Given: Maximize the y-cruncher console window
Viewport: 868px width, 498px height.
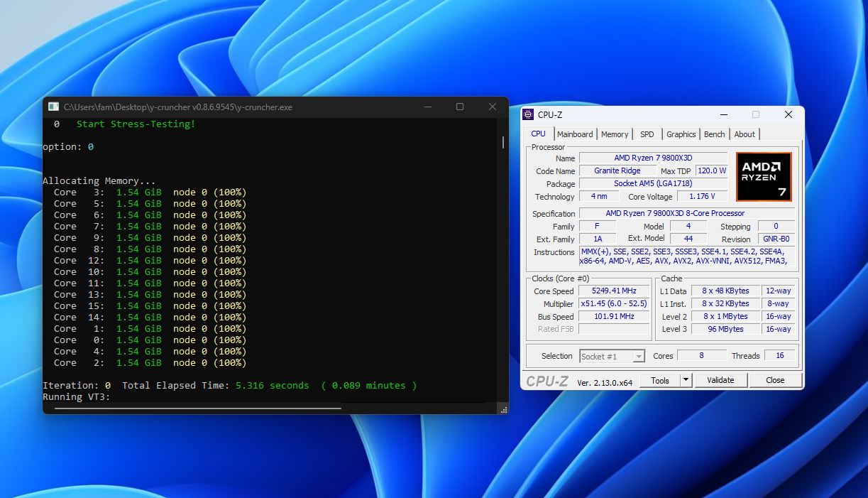Looking at the screenshot, I should coord(460,107).
